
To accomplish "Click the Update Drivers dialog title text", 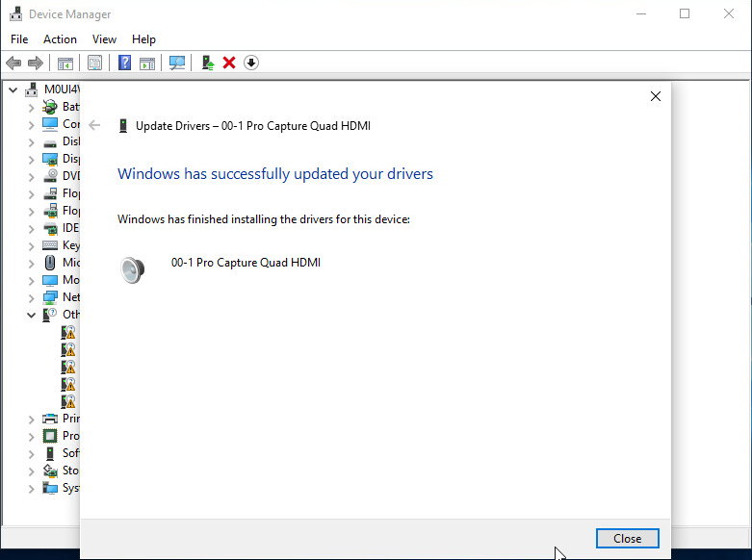I will 253,126.
